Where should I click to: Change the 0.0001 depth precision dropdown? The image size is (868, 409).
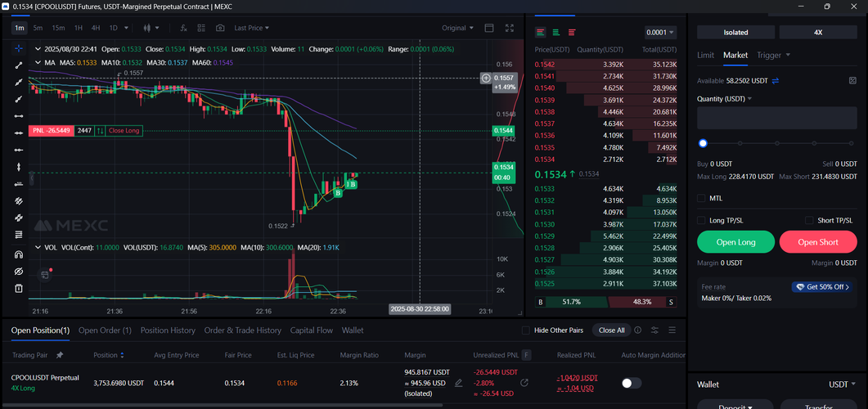tap(660, 33)
